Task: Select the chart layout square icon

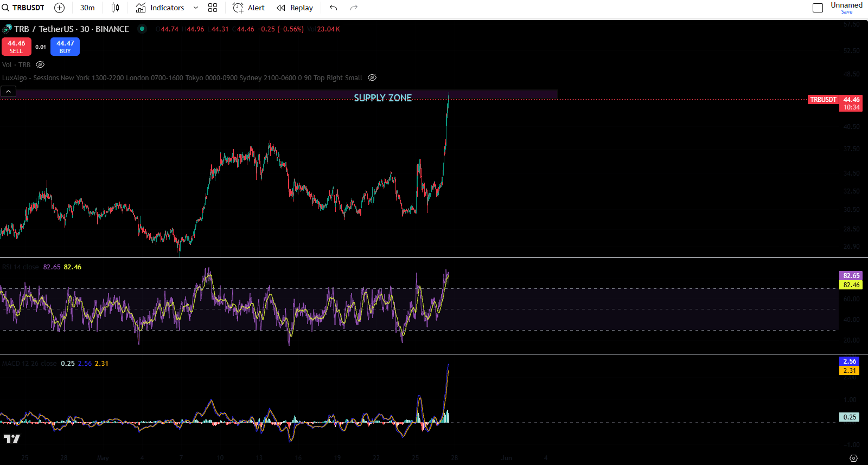Action: (818, 8)
